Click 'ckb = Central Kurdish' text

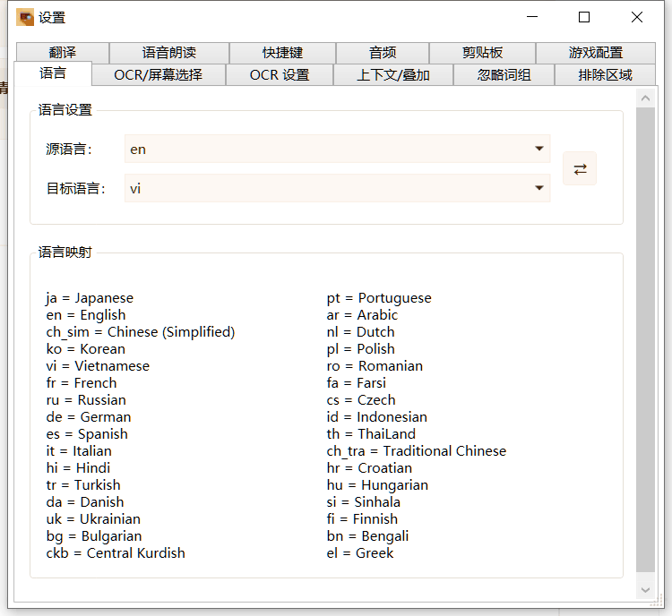pos(116,553)
